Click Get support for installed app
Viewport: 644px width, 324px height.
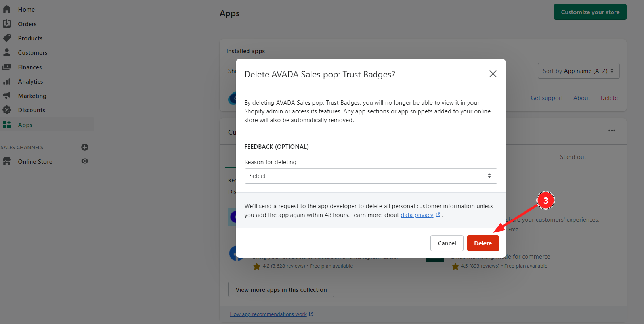point(547,98)
